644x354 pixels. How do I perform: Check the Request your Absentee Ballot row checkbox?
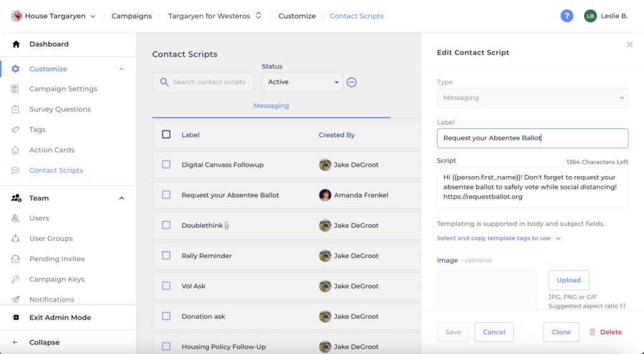pyautogui.click(x=166, y=195)
